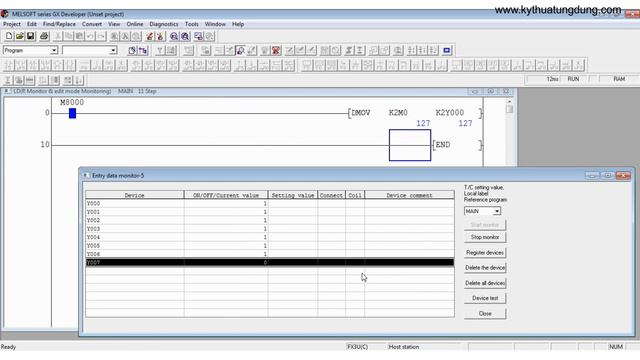Click the Open project folder icon

tap(20, 36)
